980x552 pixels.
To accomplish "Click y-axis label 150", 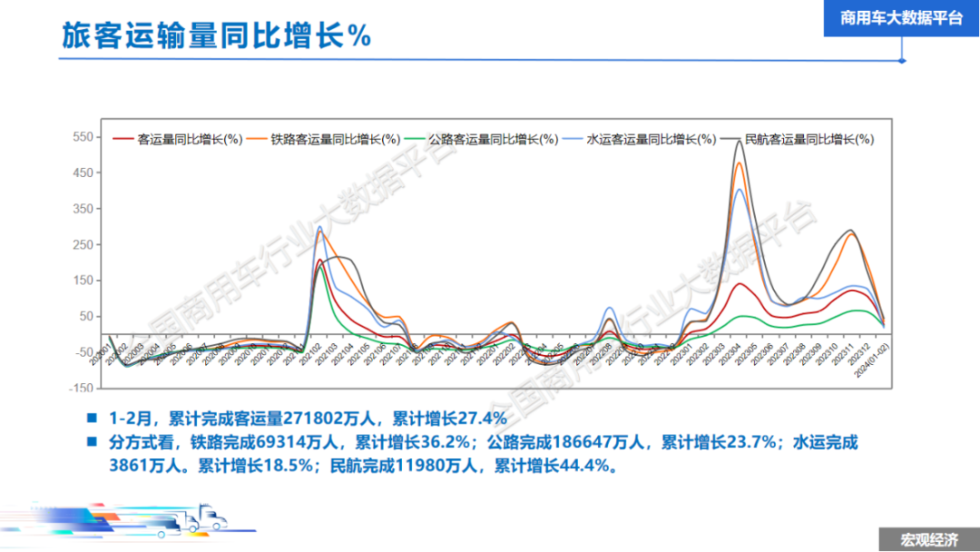I will point(83,280).
